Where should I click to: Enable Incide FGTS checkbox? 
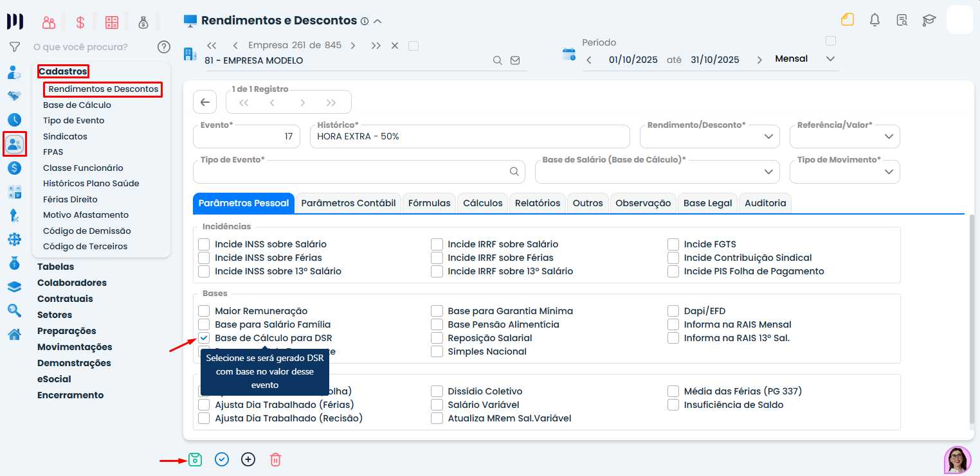click(x=673, y=244)
